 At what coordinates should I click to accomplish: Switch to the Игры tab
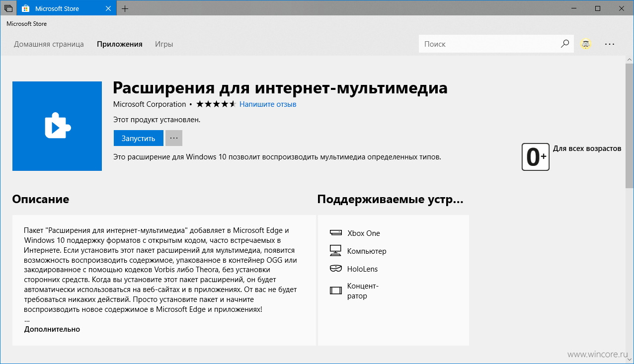164,44
